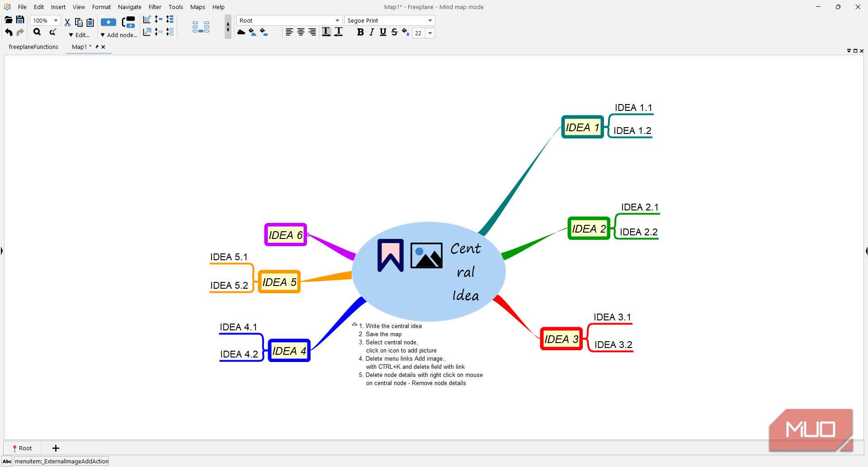Save the map with the floppy disk icon
Viewport: 868px width, 467px height.
click(20, 20)
